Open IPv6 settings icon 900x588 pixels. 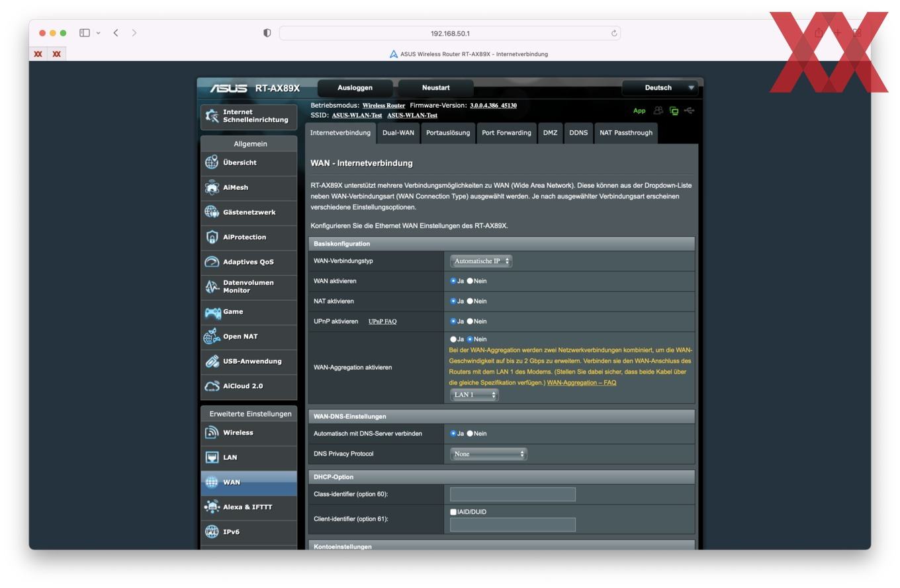tap(212, 532)
